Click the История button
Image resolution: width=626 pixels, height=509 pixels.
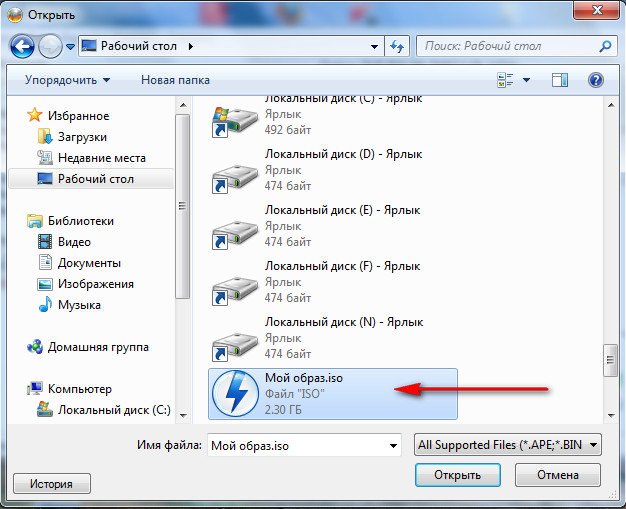point(51,484)
